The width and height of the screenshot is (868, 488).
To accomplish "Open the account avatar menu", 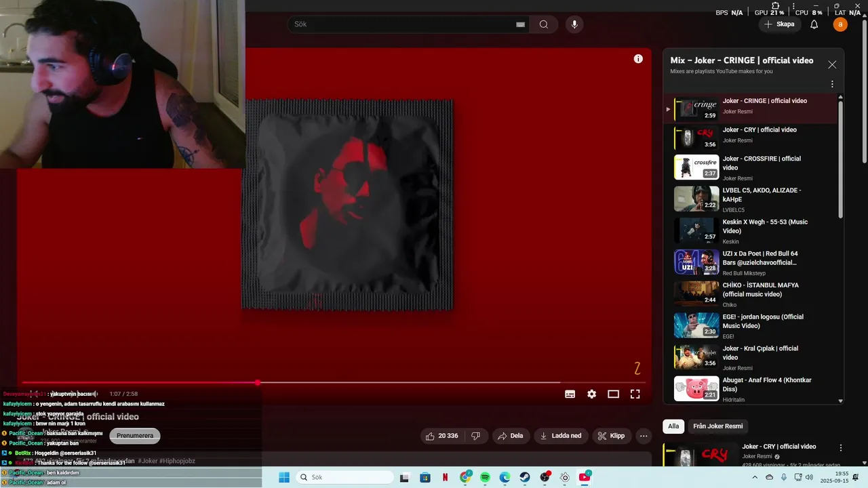I will pos(840,24).
